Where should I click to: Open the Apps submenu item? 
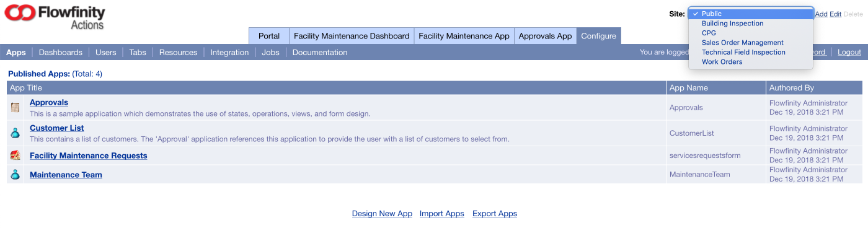coord(16,53)
